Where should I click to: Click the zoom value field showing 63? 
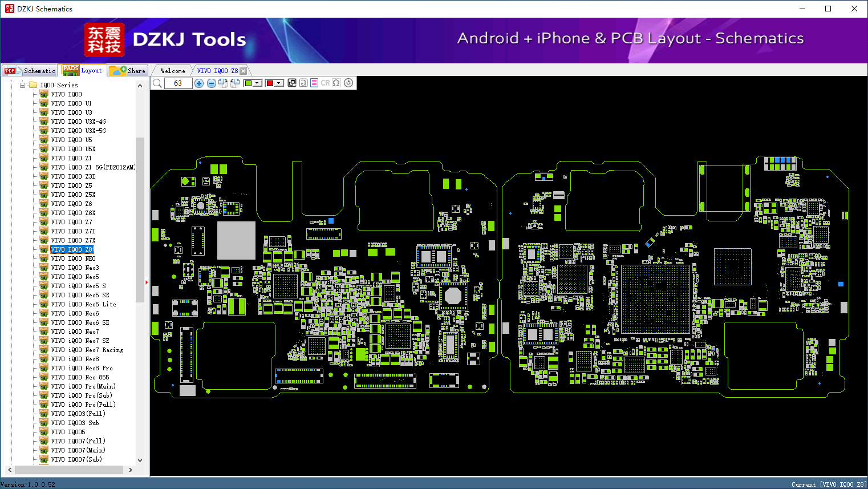coord(178,83)
